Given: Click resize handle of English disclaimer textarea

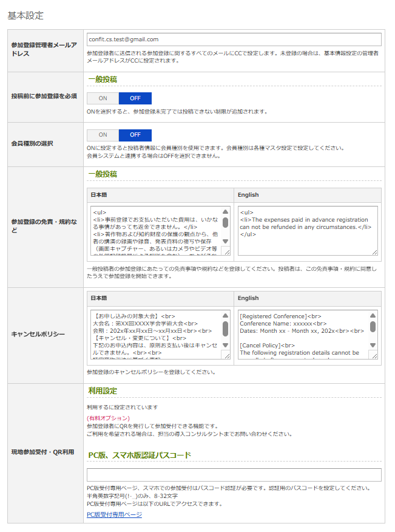Looking at the screenshot, I should 374,252.
